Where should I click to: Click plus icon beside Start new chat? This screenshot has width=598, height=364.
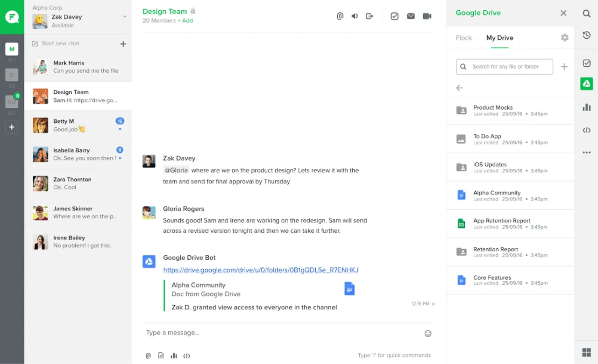123,44
